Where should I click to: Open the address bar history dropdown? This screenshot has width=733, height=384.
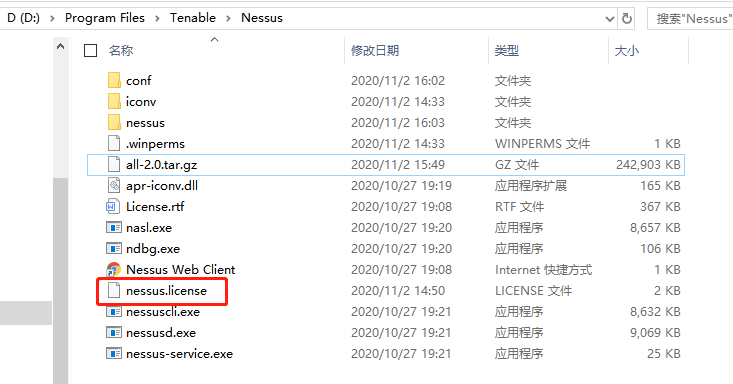click(610, 19)
